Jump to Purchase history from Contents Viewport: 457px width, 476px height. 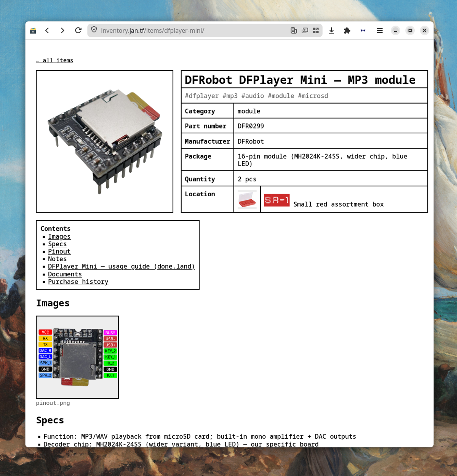pyautogui.click(x=78, y=282)
